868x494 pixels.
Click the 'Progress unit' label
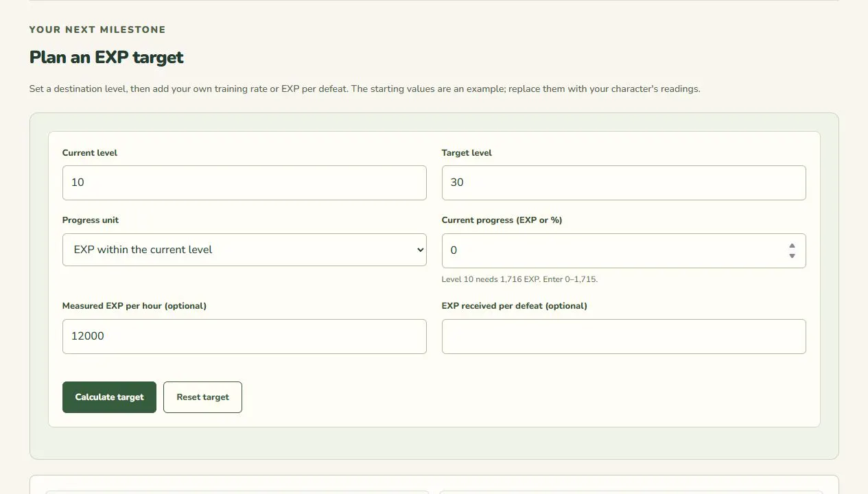[91, 220]
